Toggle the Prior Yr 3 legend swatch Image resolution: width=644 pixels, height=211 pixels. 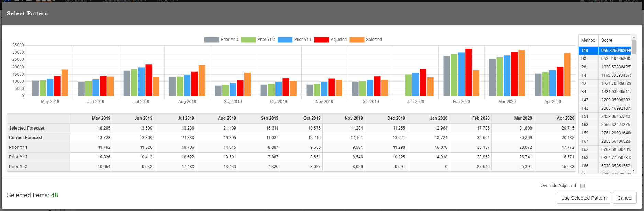coord(212,40)
